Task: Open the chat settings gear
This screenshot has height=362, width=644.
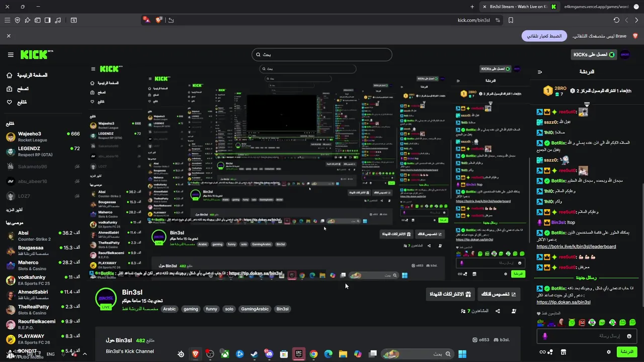Action: pyautogui.click(x=609, y=352)
